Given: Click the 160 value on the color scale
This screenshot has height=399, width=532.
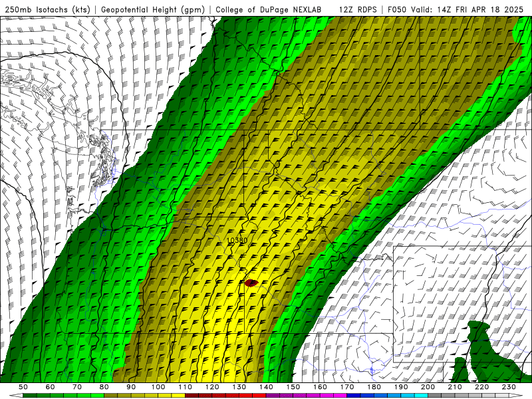Looking at the screenshot, I should coord(320,387).
